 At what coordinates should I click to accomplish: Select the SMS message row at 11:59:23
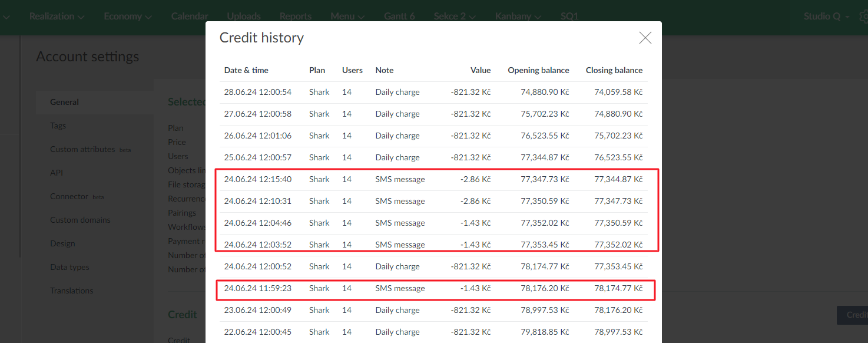[x=433, y=289]
